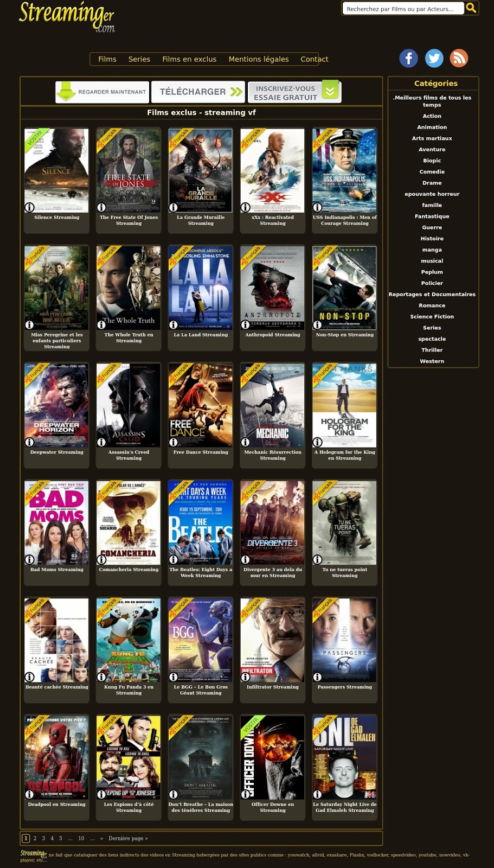Select the Western category
494x868 pixels.
[432, 361]
